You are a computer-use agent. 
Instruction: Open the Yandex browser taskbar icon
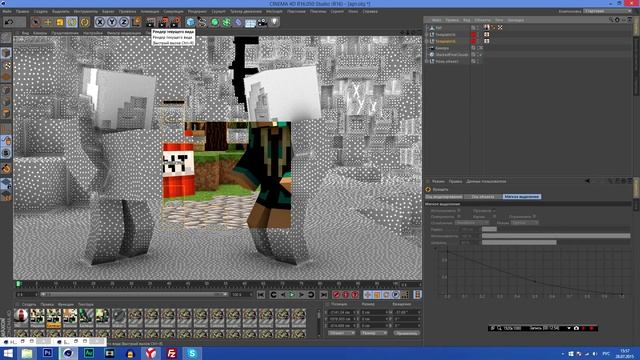pos(151,353)
